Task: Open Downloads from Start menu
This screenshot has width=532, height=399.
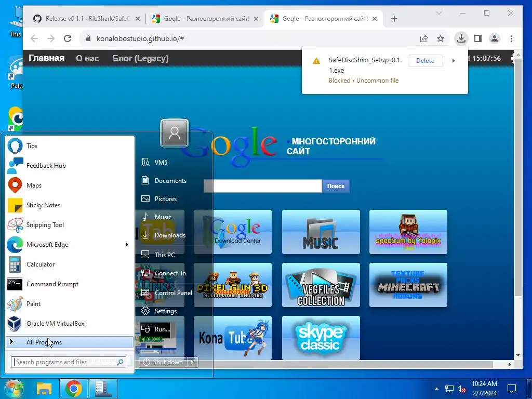Action: (164, 235)
